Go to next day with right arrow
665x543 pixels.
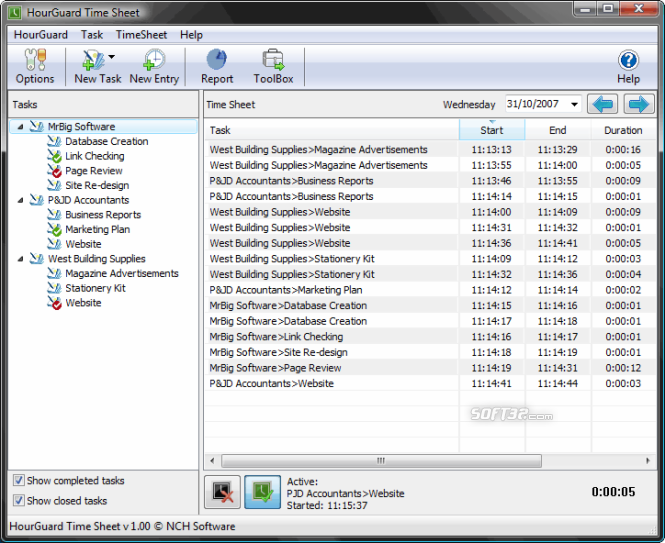pyautogui.click(x=639, y=104)
